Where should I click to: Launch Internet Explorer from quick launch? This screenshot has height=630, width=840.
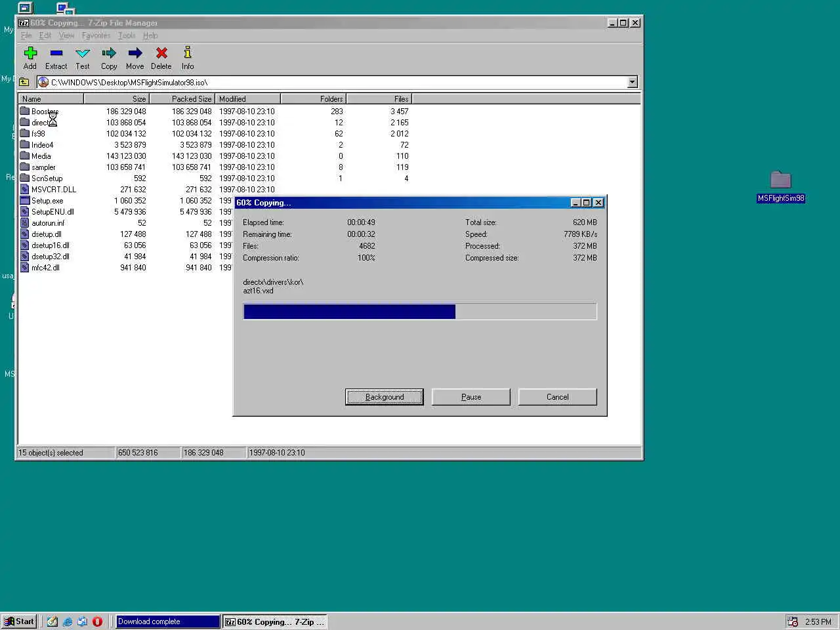[x=68, y=621]
